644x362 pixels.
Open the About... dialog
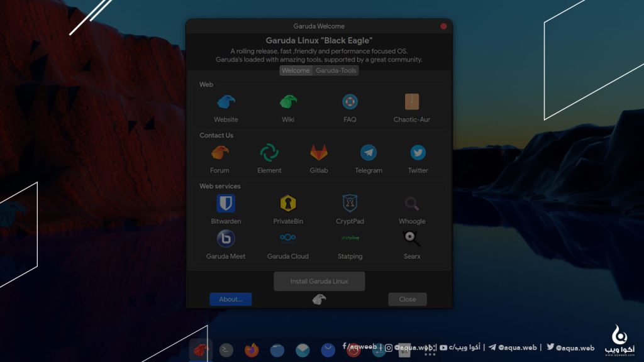[230, 299]
